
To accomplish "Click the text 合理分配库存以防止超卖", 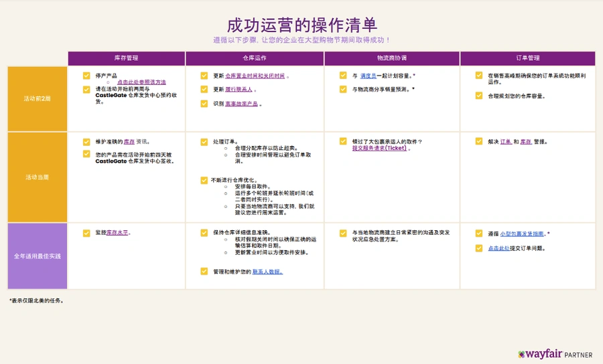I will pos(267,149).
